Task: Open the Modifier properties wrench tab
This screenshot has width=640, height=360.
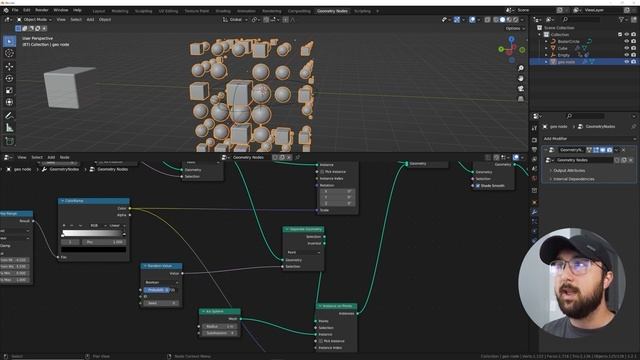Action: 534,212
